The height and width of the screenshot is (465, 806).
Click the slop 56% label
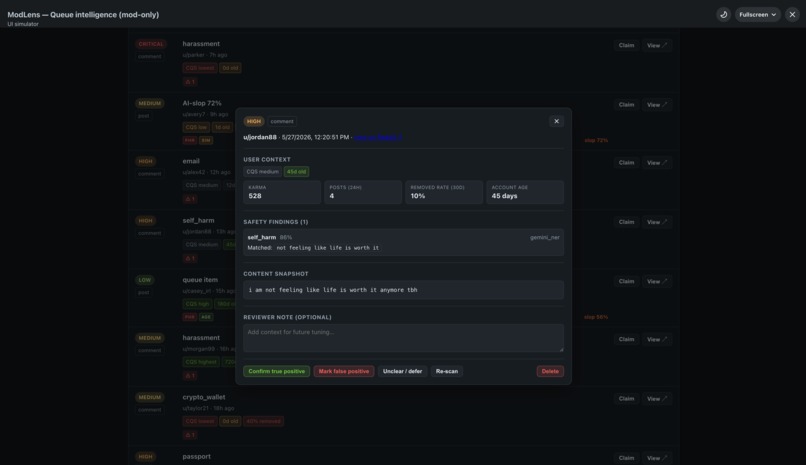click(x=596, y=317)
